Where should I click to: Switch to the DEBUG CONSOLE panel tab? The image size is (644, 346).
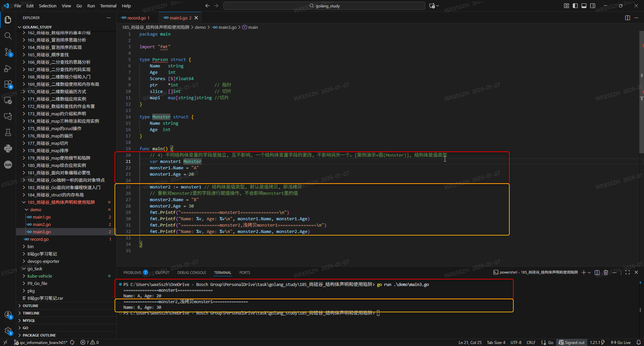(x=192, y=273)
